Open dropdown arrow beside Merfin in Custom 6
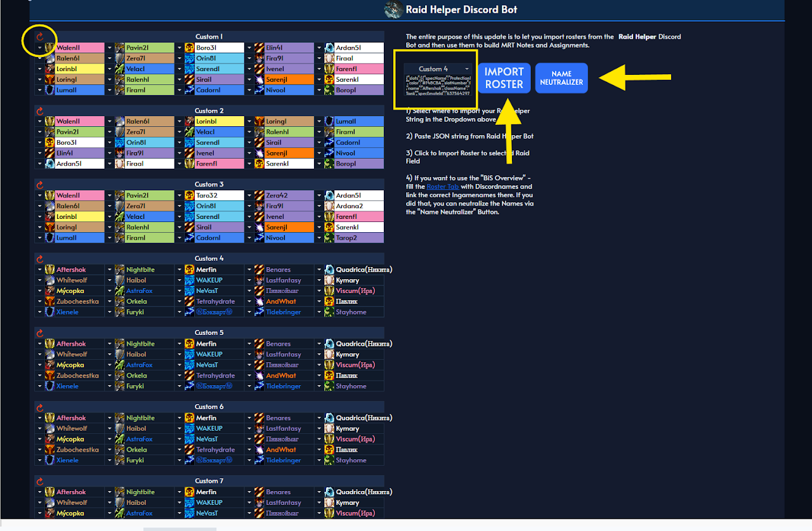This screenshot has width=812, height=531. [180, 418]
